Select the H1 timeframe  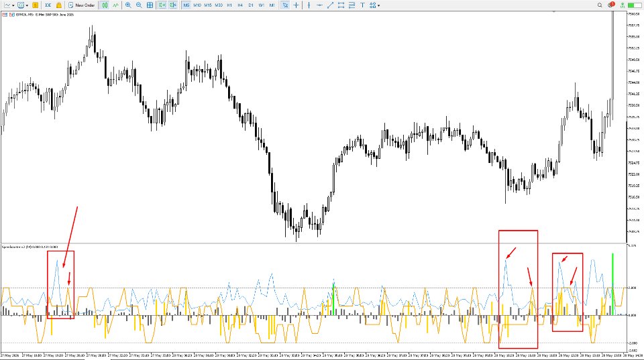pyautogui.click(x=229, y=5)
